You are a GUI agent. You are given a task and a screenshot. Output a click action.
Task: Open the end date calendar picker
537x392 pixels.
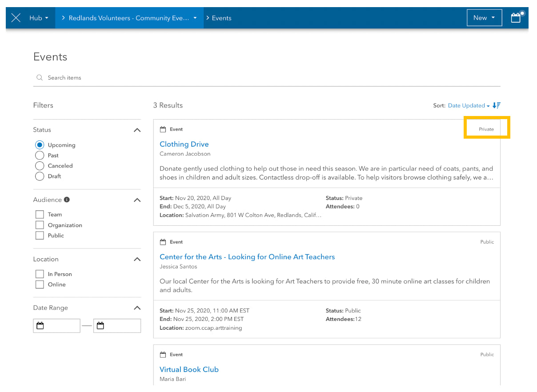point(100,326)
